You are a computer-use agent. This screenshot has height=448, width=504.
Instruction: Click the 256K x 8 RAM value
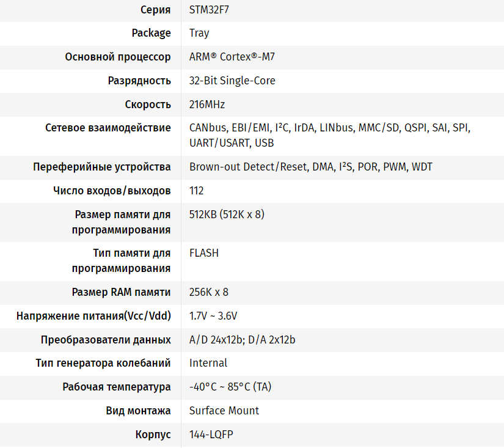209,292
